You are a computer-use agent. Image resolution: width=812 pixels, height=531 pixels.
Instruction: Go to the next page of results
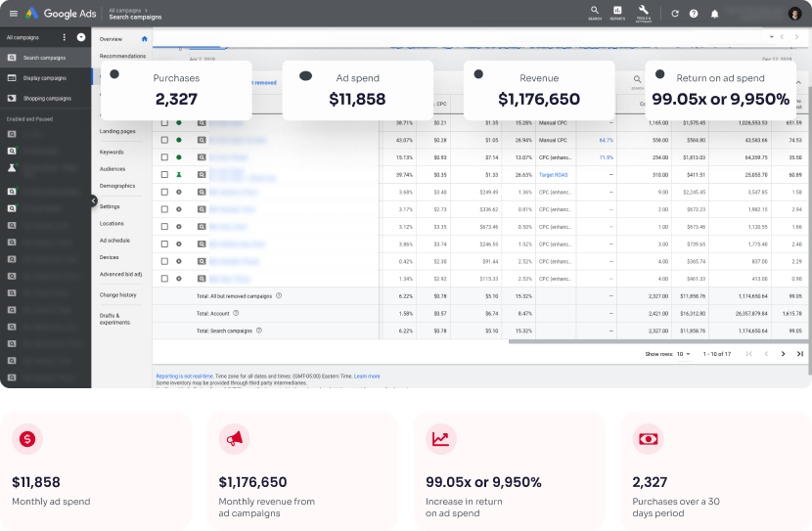(783, 354)
